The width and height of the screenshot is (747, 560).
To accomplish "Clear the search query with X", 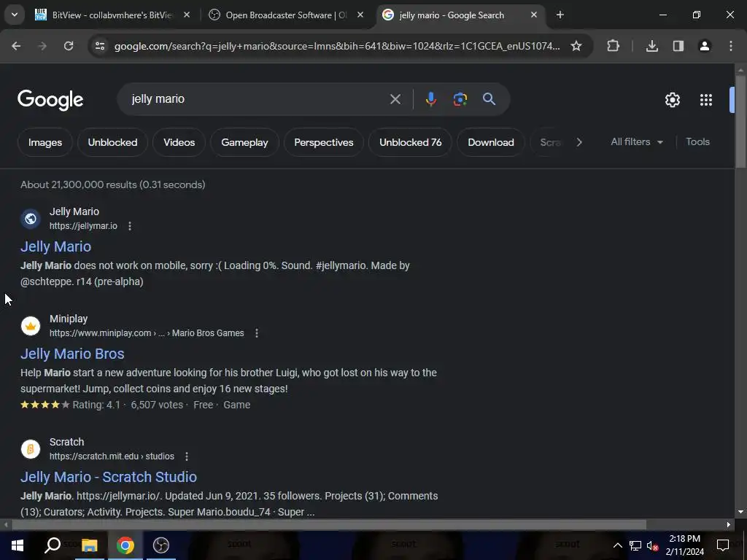I will click(x=395, y=99).
